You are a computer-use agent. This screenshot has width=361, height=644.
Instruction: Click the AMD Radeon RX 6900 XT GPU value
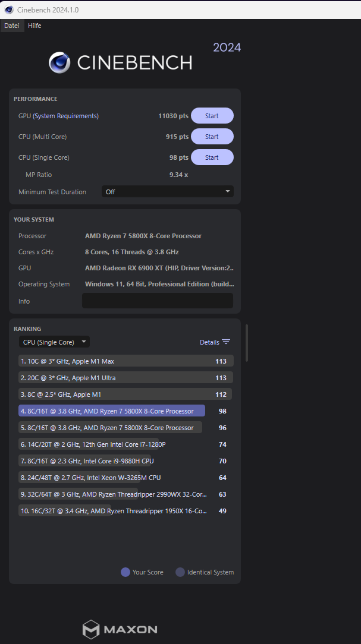[x=159, y=268]
